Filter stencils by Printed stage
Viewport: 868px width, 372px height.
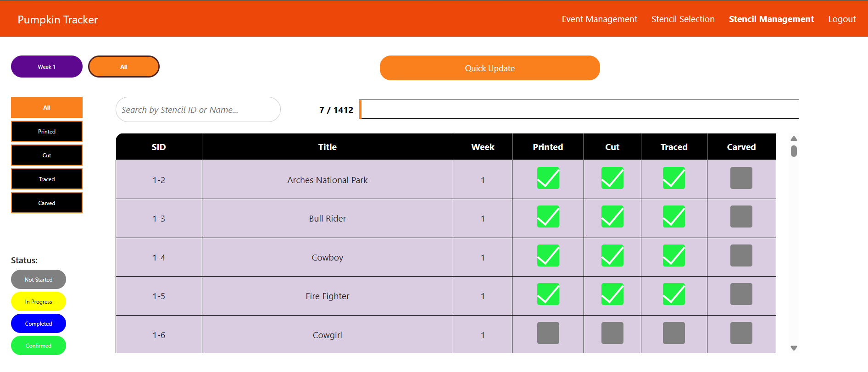[47, 132]
